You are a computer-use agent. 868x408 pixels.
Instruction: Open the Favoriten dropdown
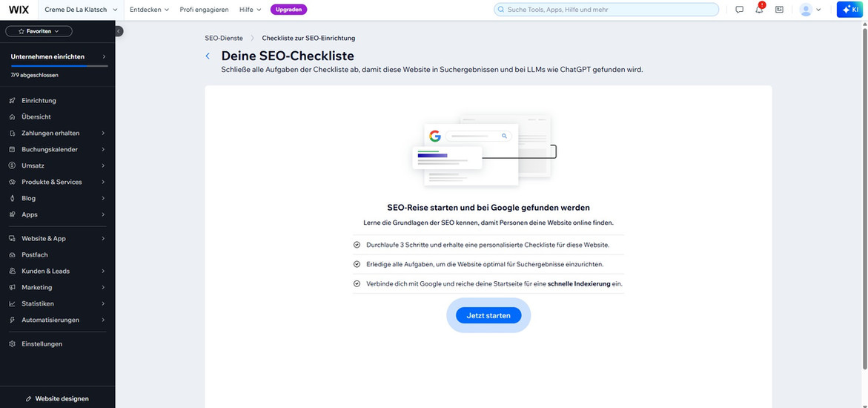tap(39, 31)
